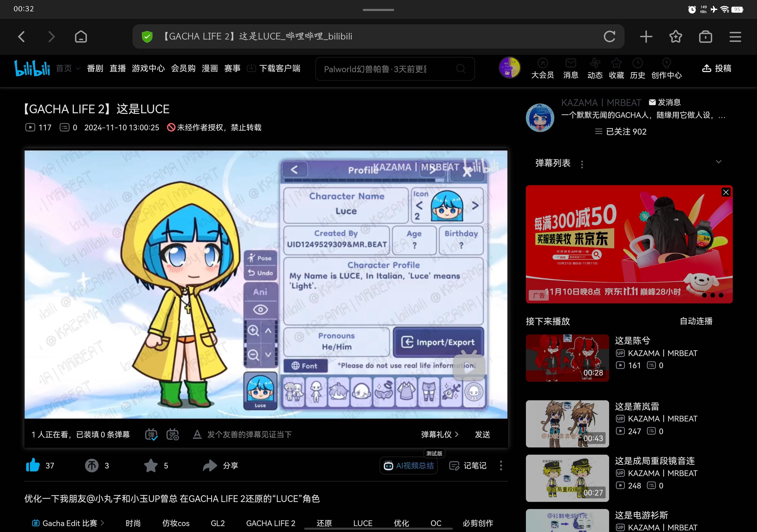Open more options beside 记笔记
The image size is (757, 532).
pyautogui.click(x=501, y=465)
